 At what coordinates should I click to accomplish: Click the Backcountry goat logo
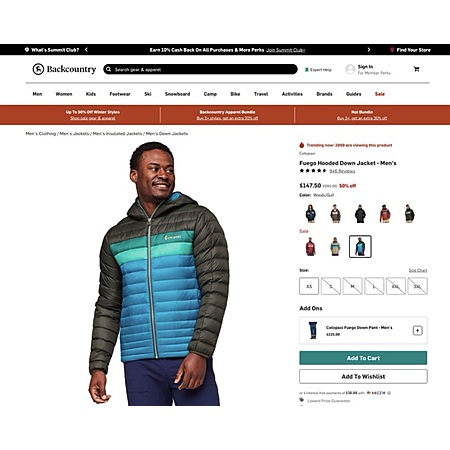tap(38, 69)
